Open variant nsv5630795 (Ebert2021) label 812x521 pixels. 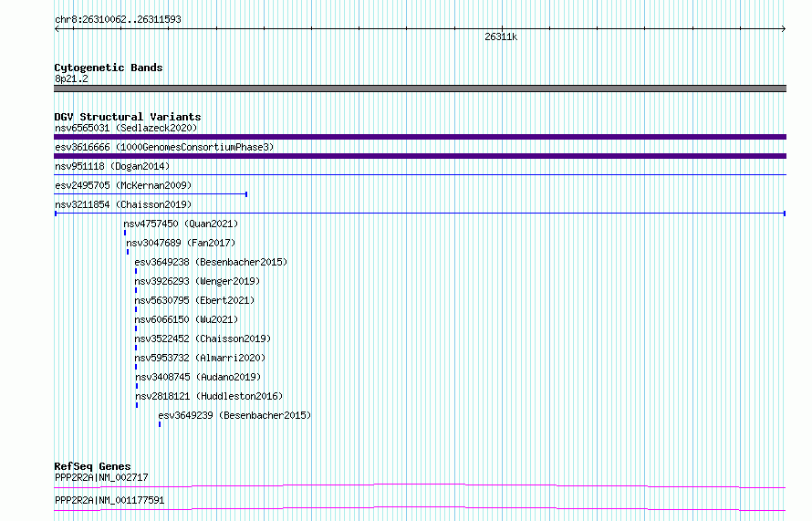pos(194,300)
